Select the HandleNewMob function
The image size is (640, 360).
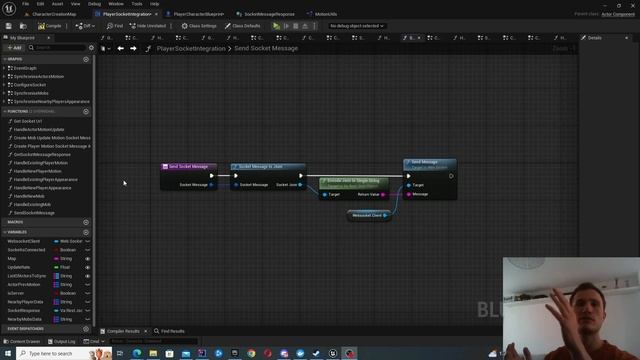tap(29, 196)
